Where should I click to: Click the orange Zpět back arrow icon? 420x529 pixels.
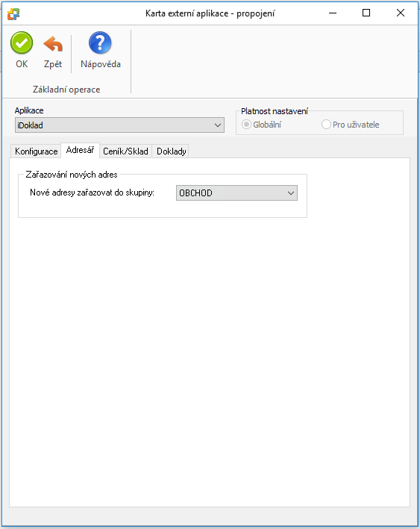pos(53,44)
